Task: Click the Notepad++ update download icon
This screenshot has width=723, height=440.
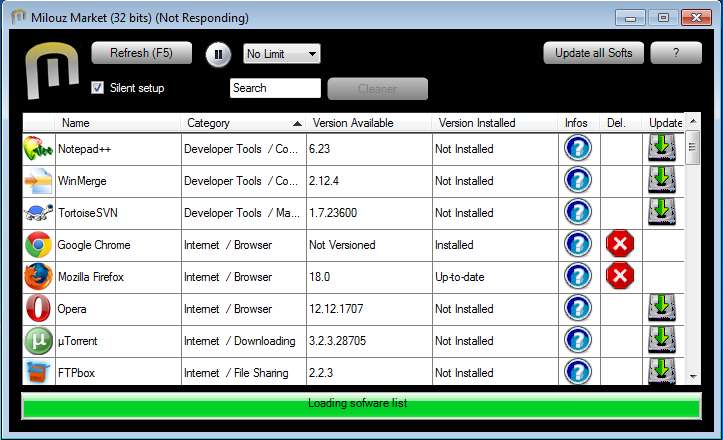Action: point(662,148)
